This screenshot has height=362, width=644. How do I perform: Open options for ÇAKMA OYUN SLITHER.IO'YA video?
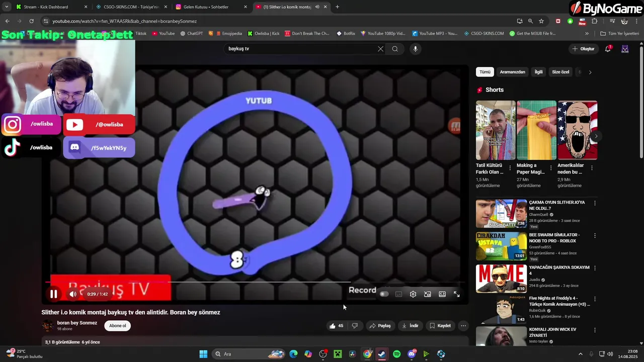595,203
